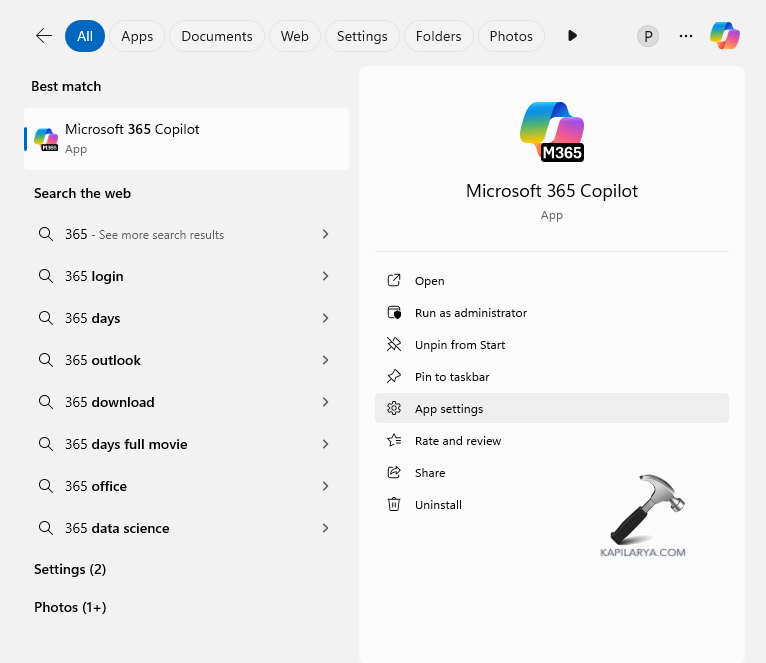
Task: Choose Run as administrator
Action: point(470,313)
